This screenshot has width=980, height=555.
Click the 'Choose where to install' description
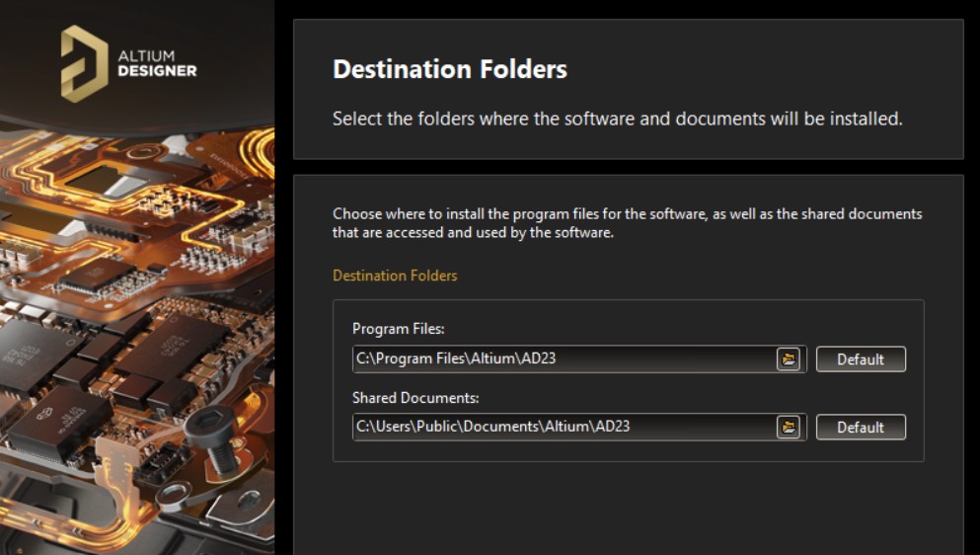[x=627, y=223]
